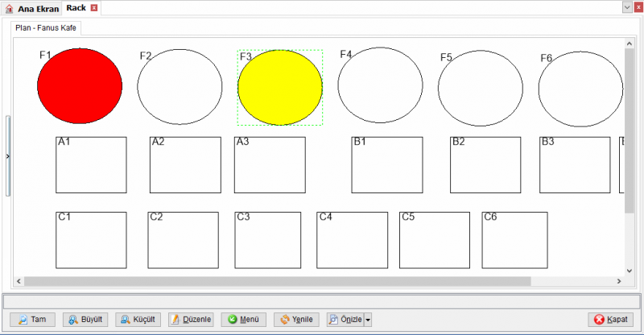The height and width of the screenshot is (335, 644).
Task: Zoom in with the Büyült button
Action: 85,320
